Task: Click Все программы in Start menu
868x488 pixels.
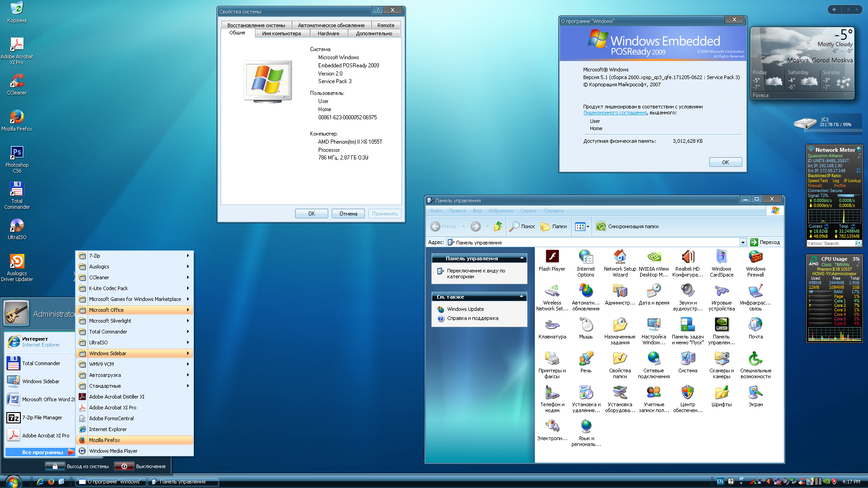Action: [40, 452]
